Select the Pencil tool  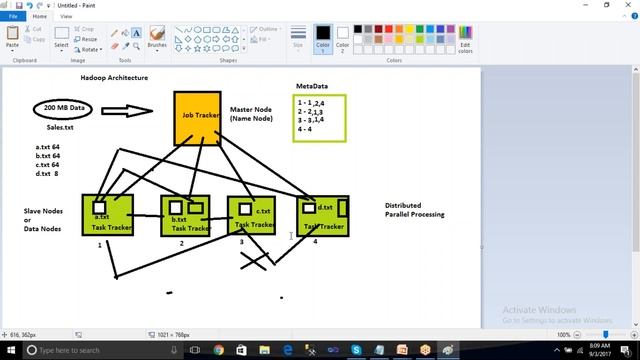coord(115,33)
